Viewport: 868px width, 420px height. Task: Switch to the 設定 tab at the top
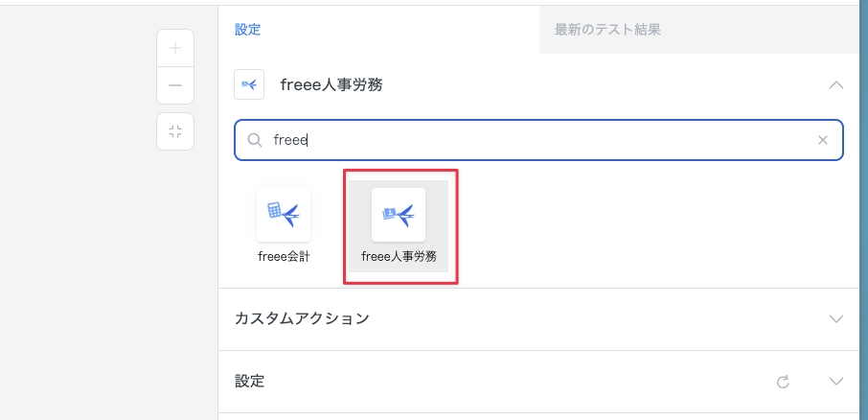(x=248, y=30)
